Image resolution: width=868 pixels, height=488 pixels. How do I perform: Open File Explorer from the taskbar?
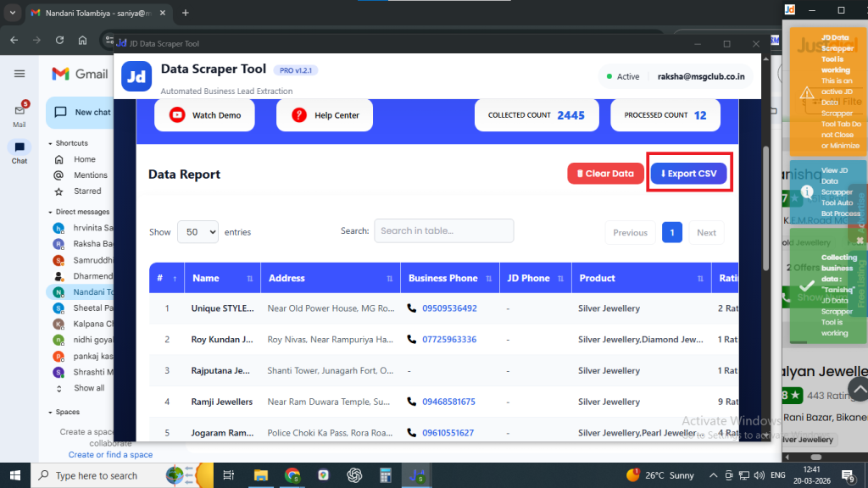(x=261, y=475)
